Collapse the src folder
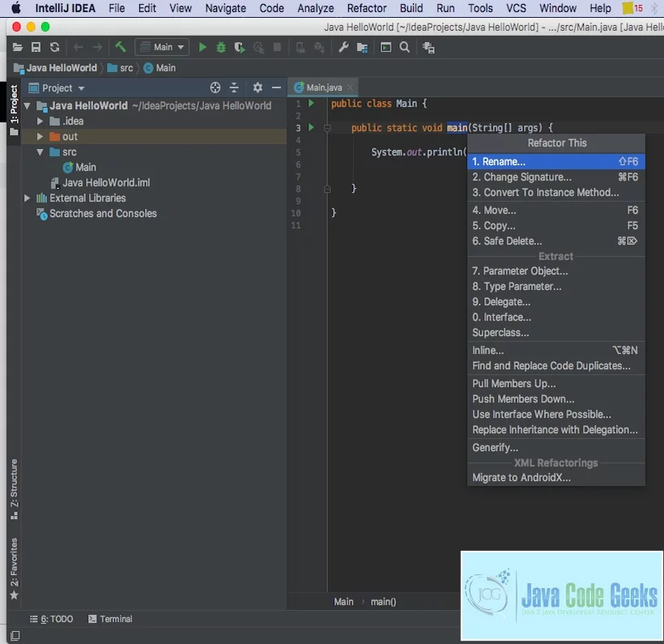664x644 pixels. tap(40, 151)
